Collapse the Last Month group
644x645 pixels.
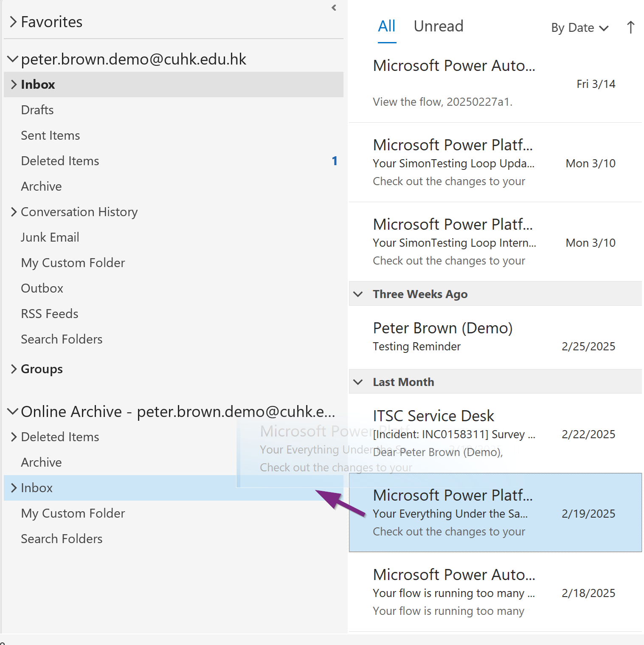(x=358, y=382)
